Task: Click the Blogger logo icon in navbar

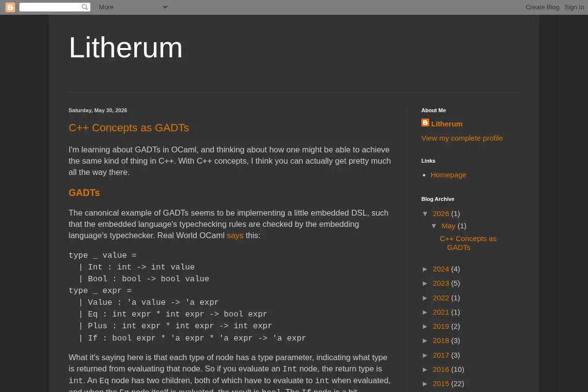Action: click(10, 7)
